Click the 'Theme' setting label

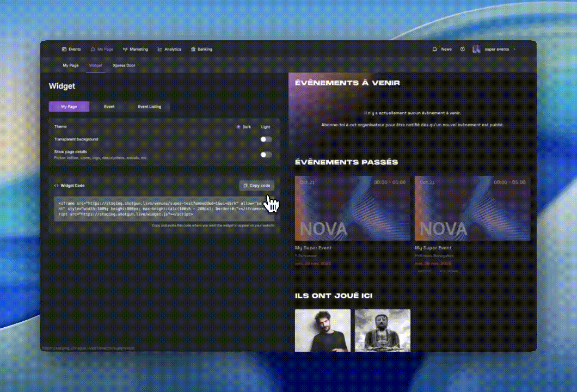(x=60, y=127)
